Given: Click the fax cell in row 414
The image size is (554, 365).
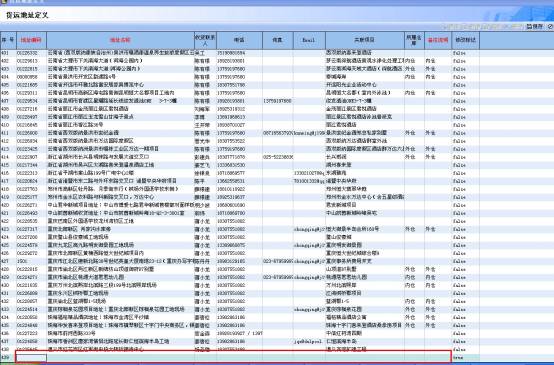Looking at the screenshot, I should (x=278, y=157).
